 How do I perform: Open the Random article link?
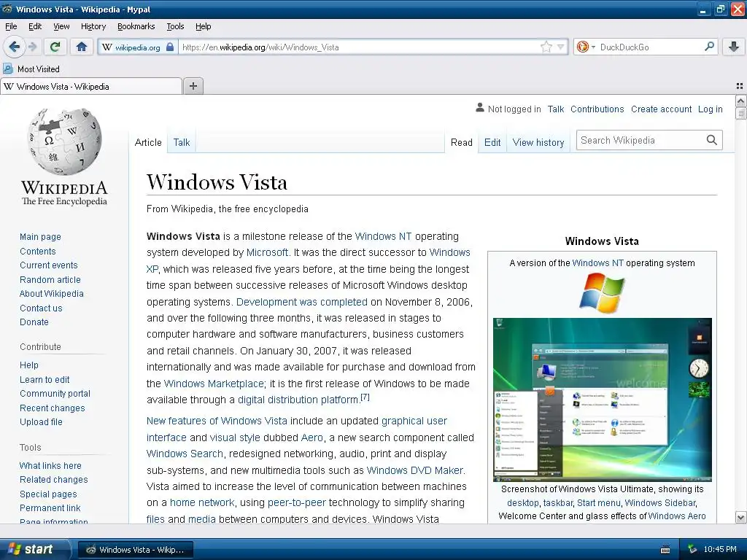click(x=50, y=279)
